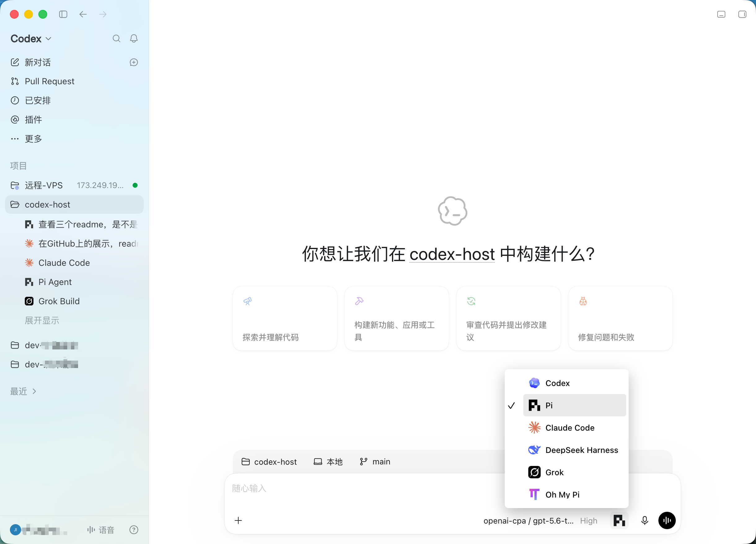Click the microphone dictation icon
756x544 pixels.
645,520
